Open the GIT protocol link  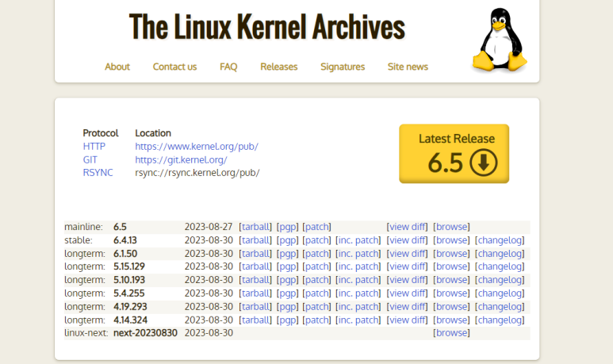click(90, 159)
